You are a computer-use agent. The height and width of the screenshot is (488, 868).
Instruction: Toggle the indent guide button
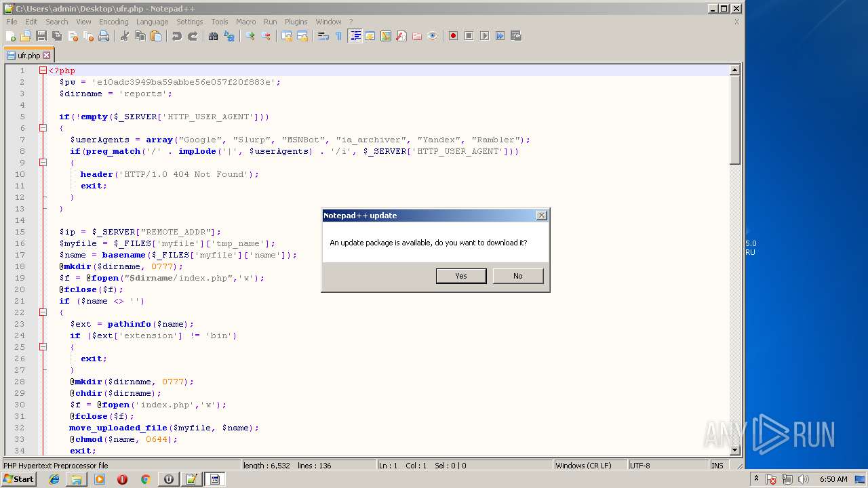click(x=355, y=36)
